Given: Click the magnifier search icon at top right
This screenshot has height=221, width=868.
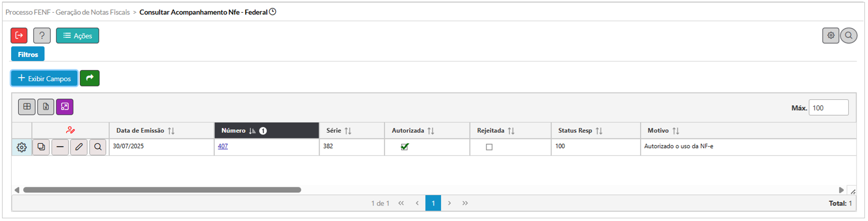Looking at the screenshot, I should coord(849,35).
